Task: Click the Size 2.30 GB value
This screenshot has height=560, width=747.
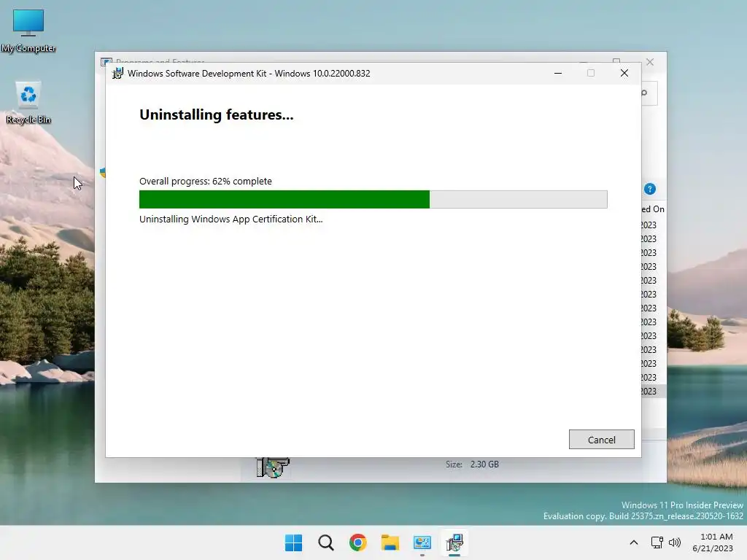Action: pyautogui.click(x=484, y=464)
